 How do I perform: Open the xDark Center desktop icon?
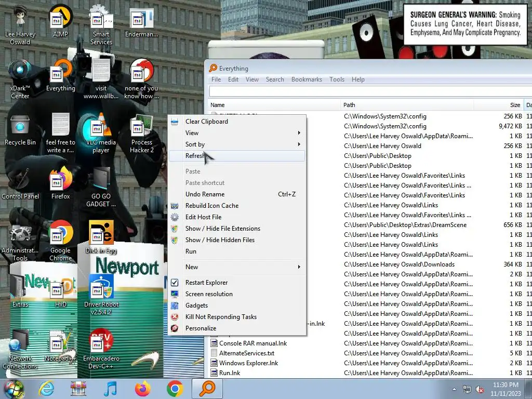(x=20, y=79)
